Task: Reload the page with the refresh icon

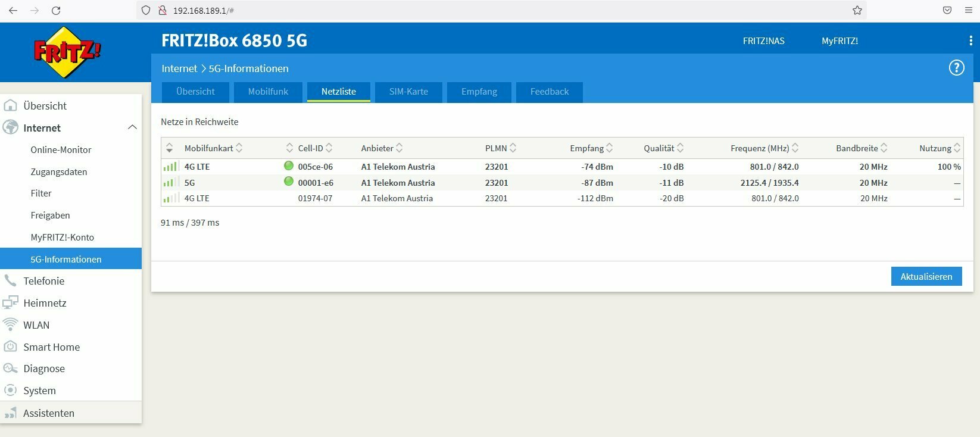Action: pos(56,10)
